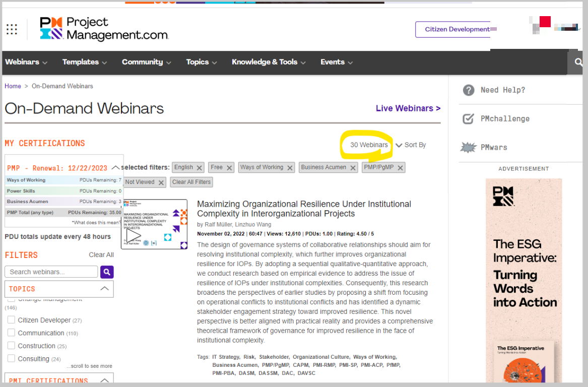
Task: Open the Events menu
Action: [337, 62]
